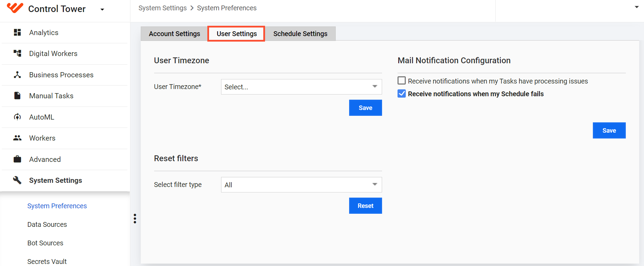Select the User Settings tab
Viewport: 644px width, 266px height.
click(x=237, y=34)
